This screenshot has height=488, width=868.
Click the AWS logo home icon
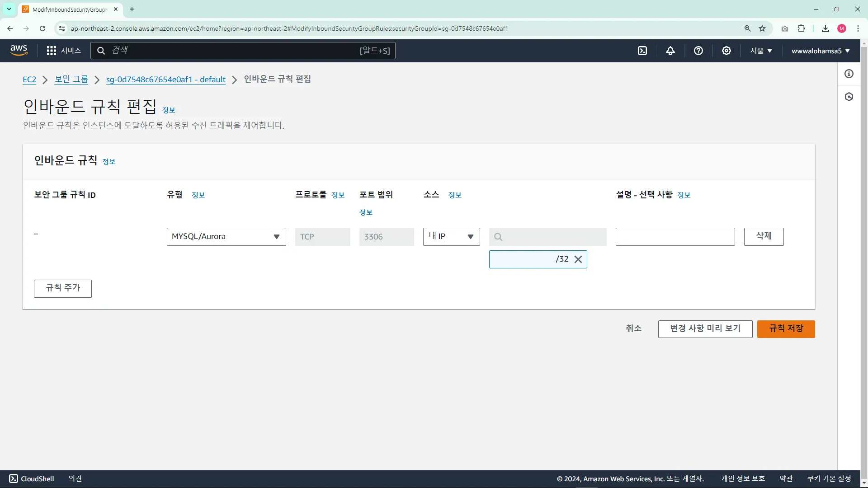19,50
